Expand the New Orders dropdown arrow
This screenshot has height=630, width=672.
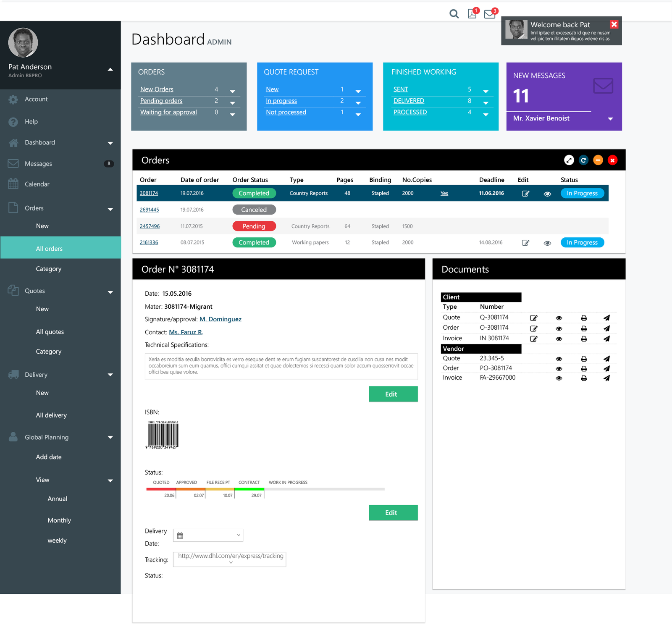pos(232,92)
